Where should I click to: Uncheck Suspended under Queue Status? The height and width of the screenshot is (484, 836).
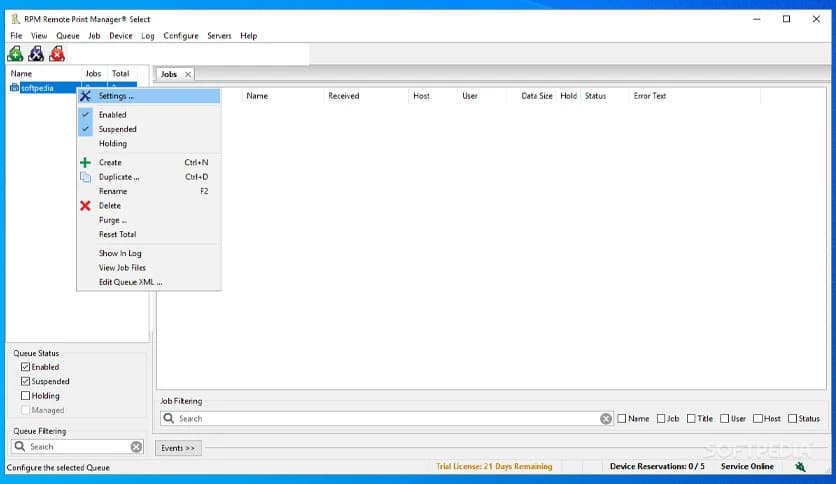click(x=25, y=382)
